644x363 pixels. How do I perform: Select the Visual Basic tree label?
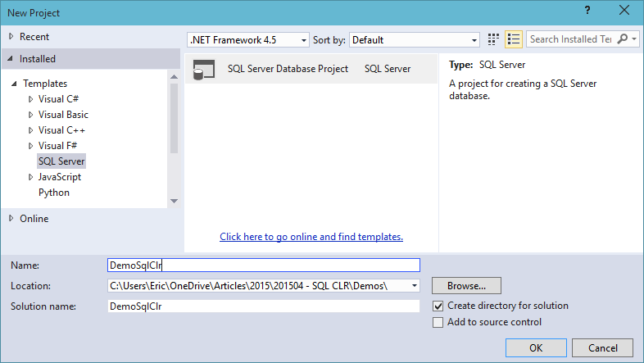click(x=63, y=115)
